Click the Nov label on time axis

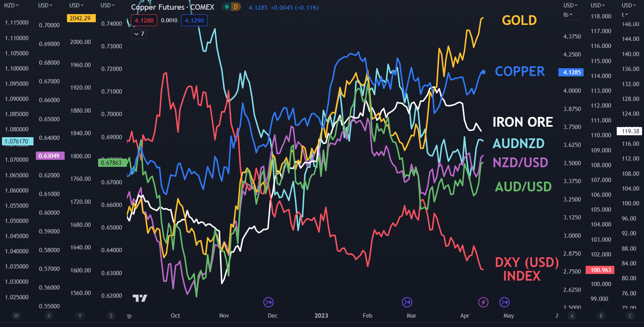click(224, 316)
